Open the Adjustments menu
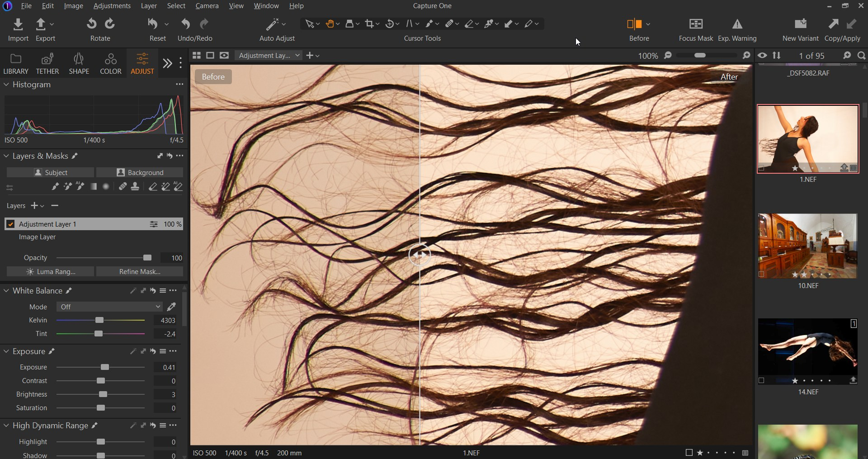The image size is (868, 459). 112,6
